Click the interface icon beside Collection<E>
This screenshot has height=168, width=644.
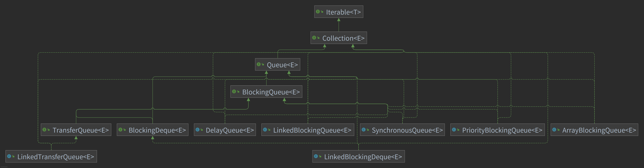314,38
